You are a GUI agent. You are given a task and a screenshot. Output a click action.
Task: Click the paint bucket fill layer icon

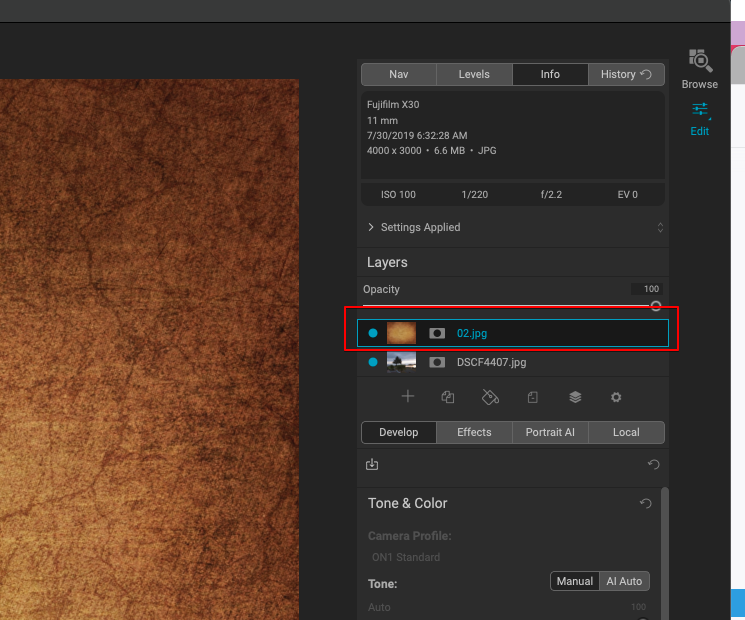point(490,397)
